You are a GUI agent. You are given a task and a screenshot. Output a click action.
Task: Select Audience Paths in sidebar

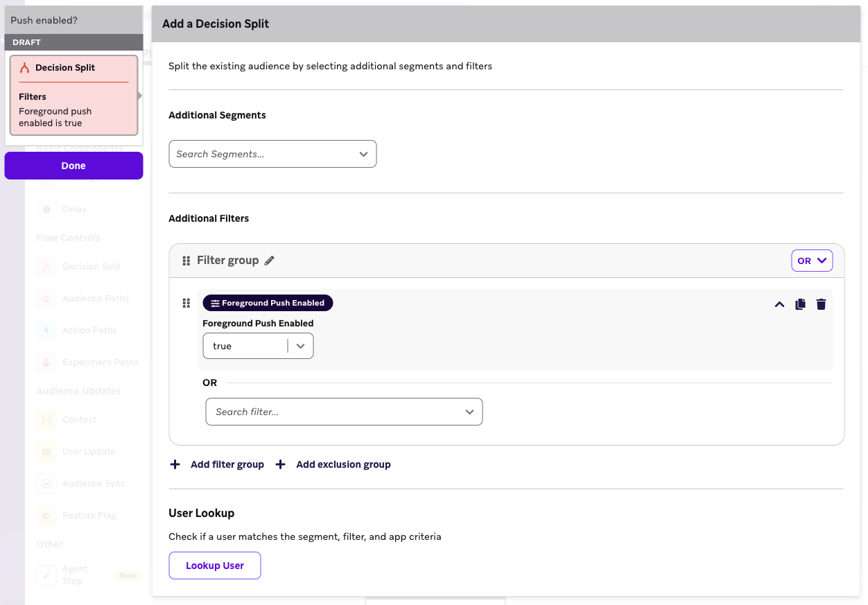[96, 298]
